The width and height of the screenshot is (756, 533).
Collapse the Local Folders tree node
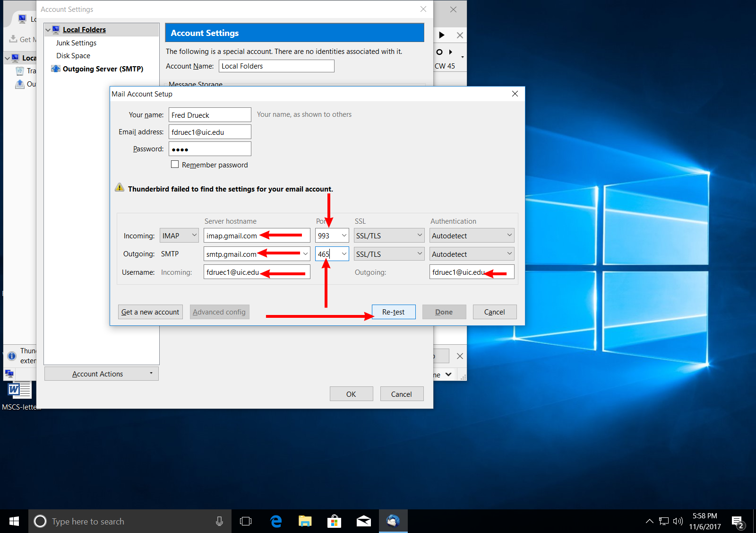click(x=48, y=30)
